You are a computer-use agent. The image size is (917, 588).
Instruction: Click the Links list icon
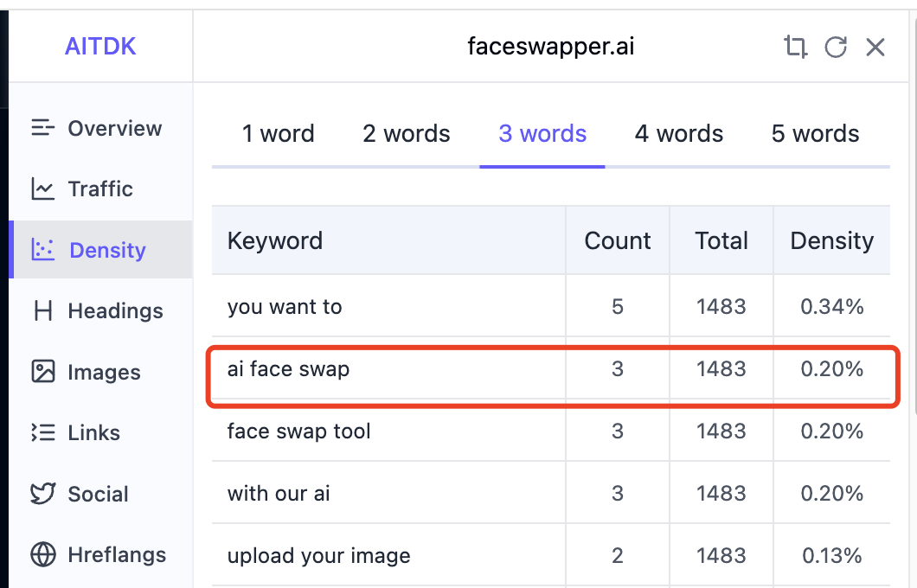[42, 432]
